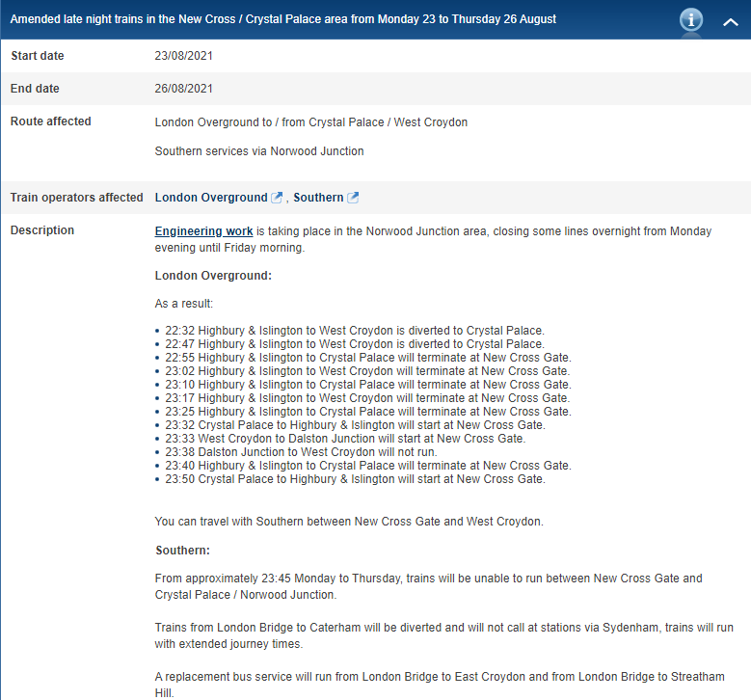
Task: Click the external link icon after London Overground
Action: coord(277,198)
